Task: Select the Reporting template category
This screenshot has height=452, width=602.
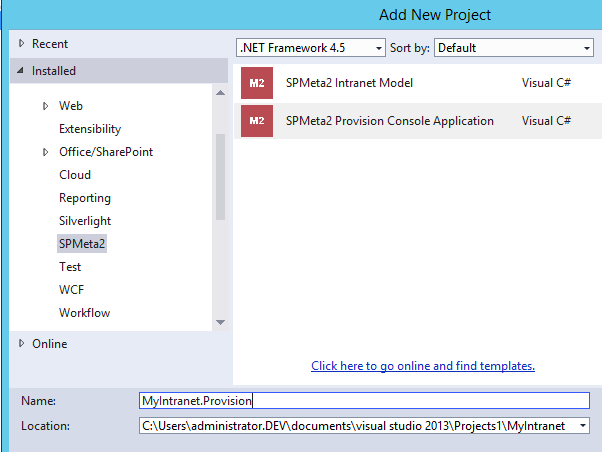Action: (85, 198)
